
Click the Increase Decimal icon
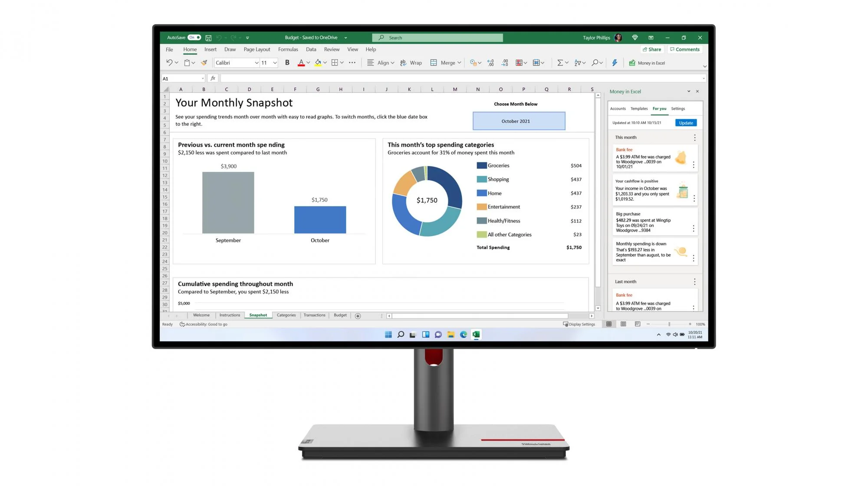pos(490,62)
